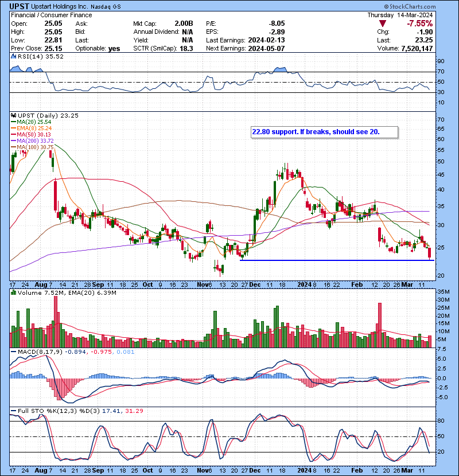Click the '22.80 support' annotation text box
Screen dimensions: 459x476
(324, 132)
